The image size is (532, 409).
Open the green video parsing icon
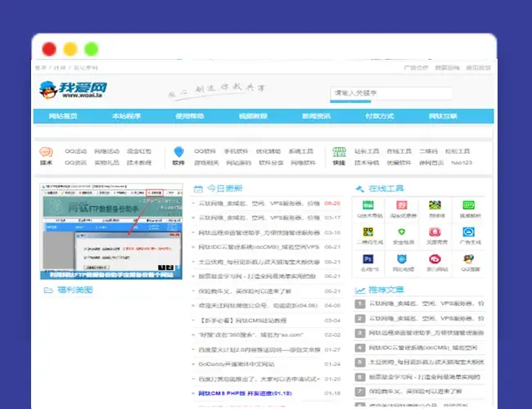point(468,205)
